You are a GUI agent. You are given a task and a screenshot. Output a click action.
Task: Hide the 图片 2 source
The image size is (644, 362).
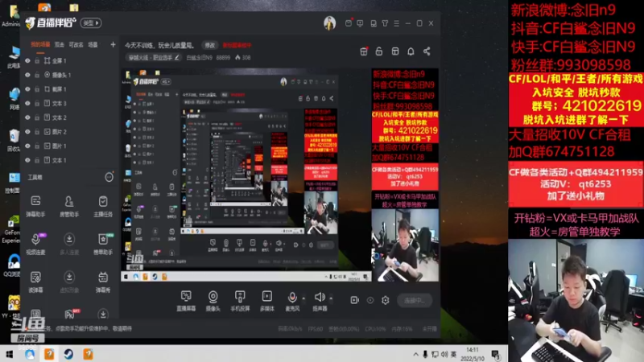click(x=27, y=132)
